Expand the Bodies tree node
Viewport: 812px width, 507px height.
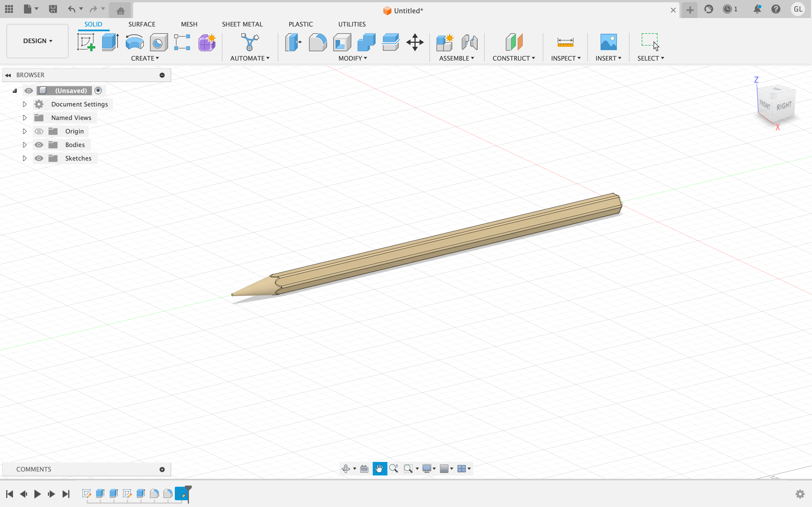click(25, 145)
